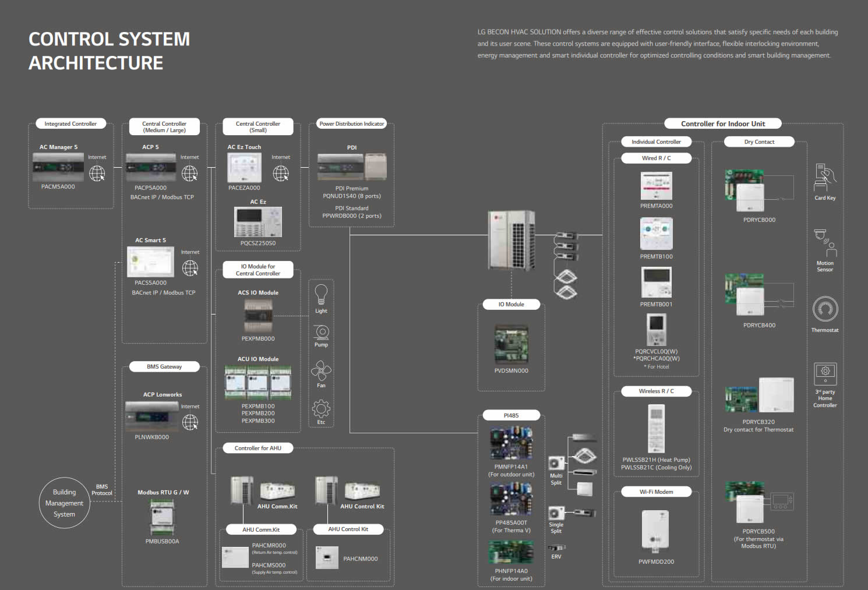The width and height of the screenshot is (868, 590).
Task: Click the AC Manager 5 device image
Action: (58, 168)
